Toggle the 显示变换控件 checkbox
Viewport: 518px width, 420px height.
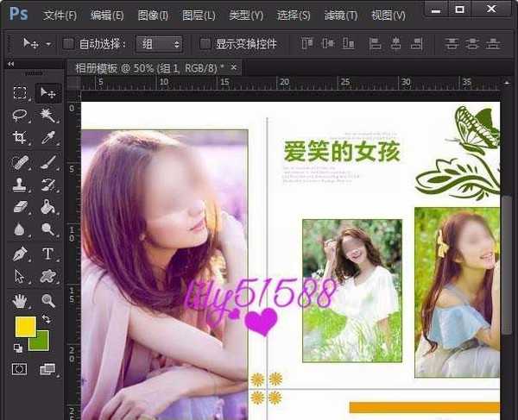click(205, 43)
